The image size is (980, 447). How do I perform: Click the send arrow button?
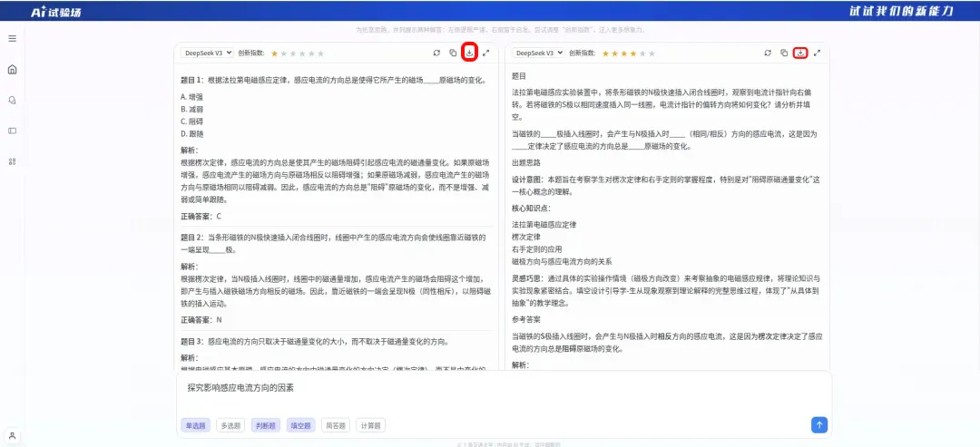tap(819, 424)
